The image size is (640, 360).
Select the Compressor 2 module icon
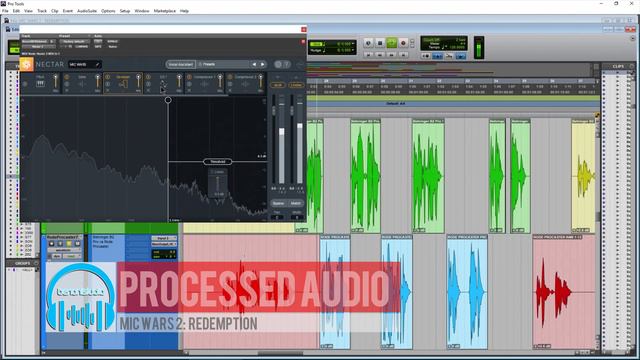click(x=245, y=84)
